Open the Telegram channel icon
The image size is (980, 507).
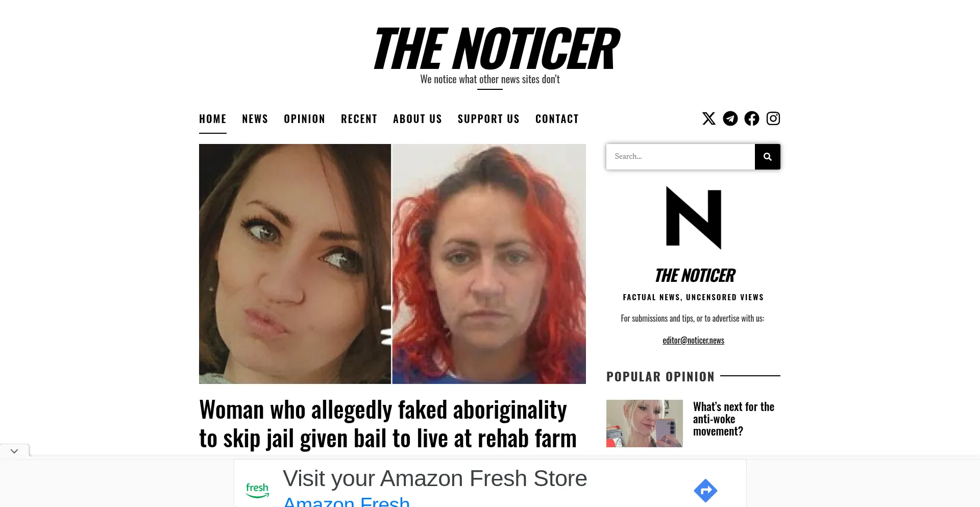pyautogui.click(x=730, y=118)
